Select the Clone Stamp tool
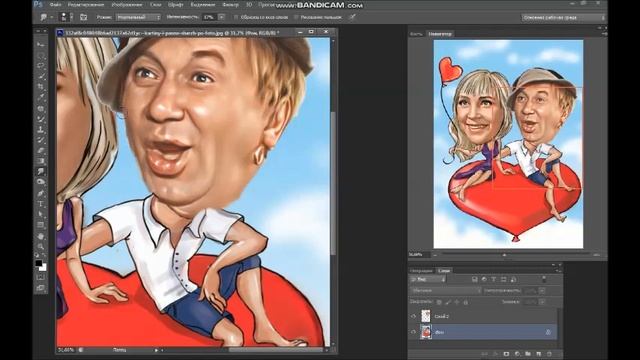Image resolution: width=640 pixels, height=360 pixels. (41, 130)
